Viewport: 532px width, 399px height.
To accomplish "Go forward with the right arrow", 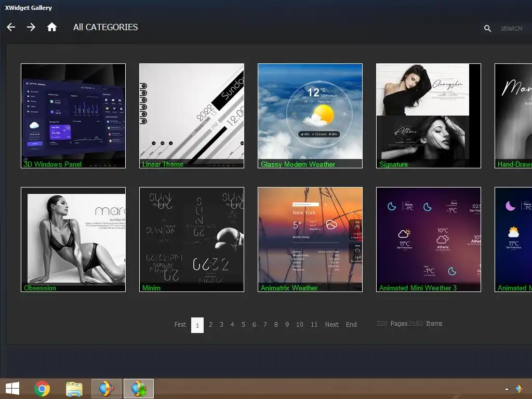I will (x=31, y=27).
